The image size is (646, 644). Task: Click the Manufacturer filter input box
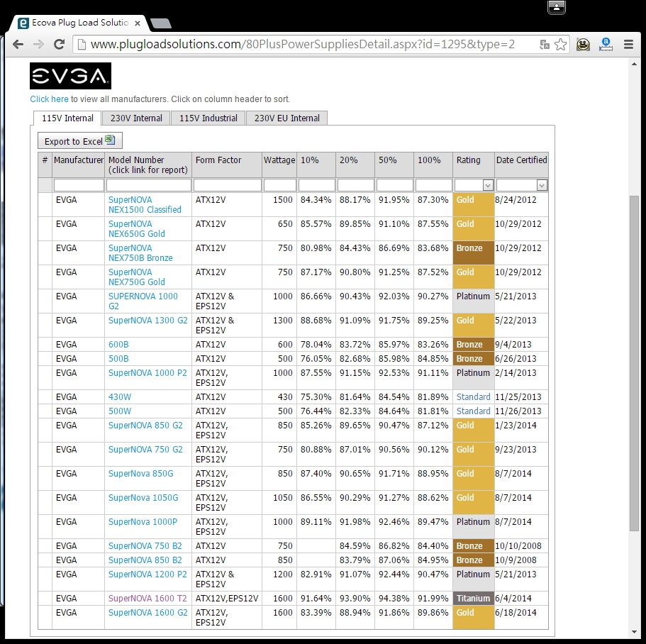[x=79, y=185]
